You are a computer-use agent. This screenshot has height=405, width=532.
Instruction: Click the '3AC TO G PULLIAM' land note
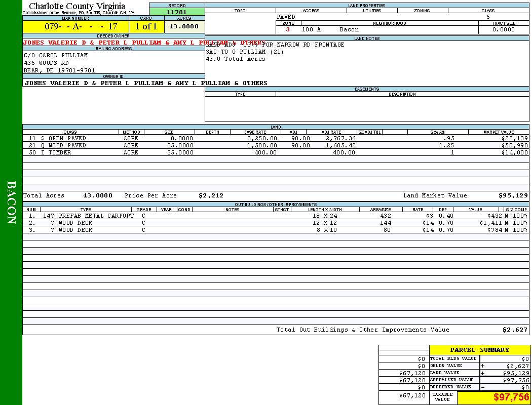(245, 52)
